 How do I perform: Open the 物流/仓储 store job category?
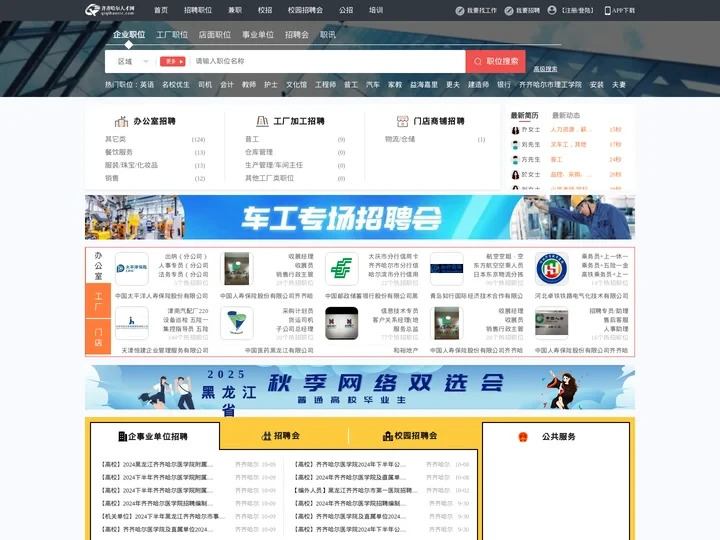tap(400, 139)
